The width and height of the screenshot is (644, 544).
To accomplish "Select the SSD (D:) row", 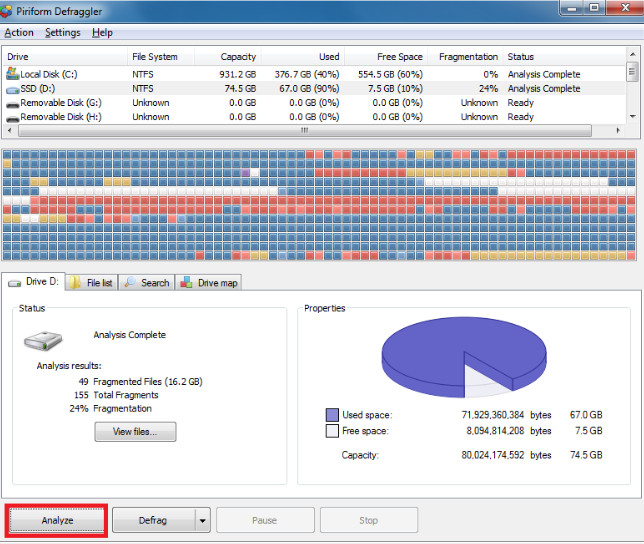I will tap(315, 89).
